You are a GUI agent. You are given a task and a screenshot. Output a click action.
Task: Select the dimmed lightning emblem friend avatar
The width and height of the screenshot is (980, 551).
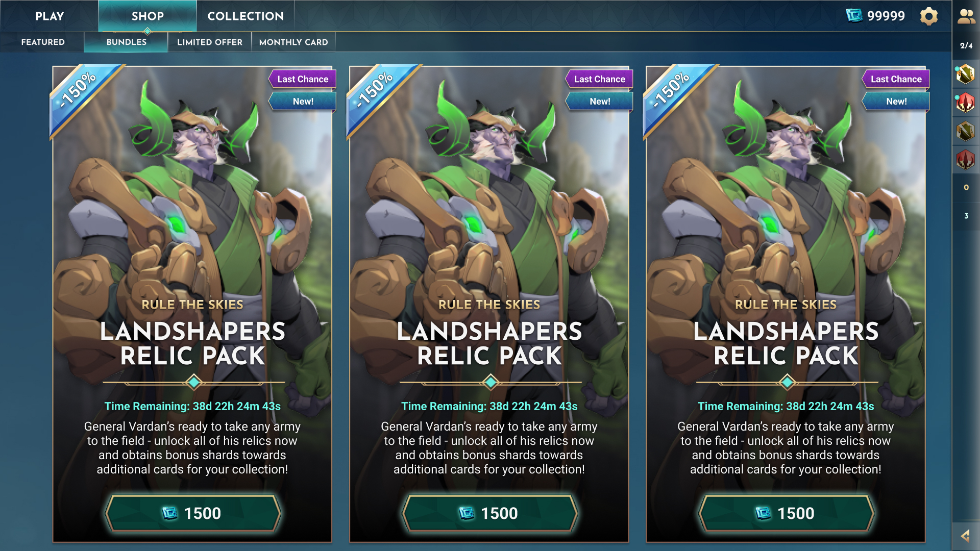[966, 131]
